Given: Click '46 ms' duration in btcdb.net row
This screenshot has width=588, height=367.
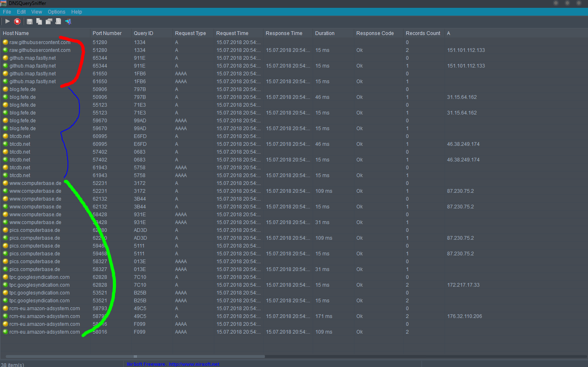Looking at the screenshot, I should 322,144.
